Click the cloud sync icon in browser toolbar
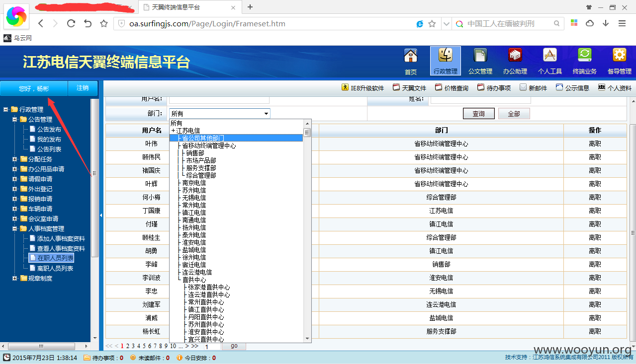Viewport: 636px width, 364px height. [590, 23]
